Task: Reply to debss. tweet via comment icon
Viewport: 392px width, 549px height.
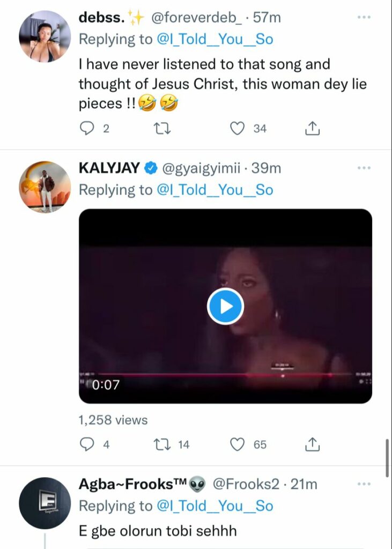Action: pos(87,129)
